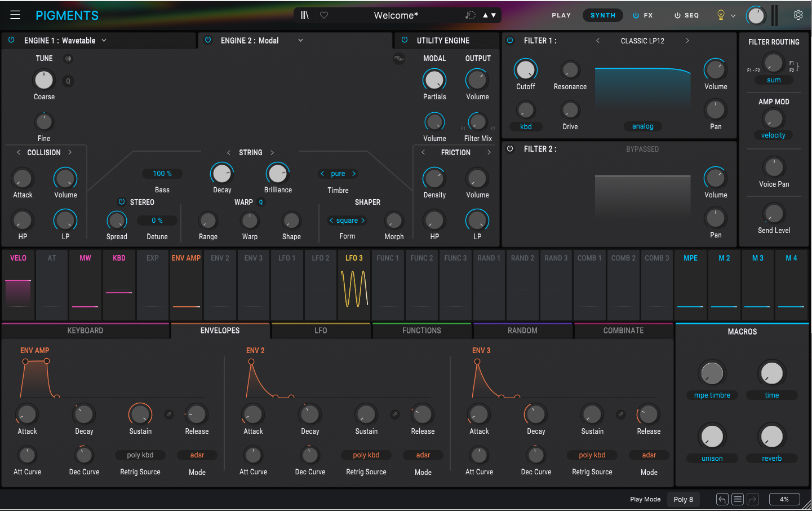Switch to the RANDOM tab
Screen dimensions: 812x511
pyautogui.click(x=522, y=331)
